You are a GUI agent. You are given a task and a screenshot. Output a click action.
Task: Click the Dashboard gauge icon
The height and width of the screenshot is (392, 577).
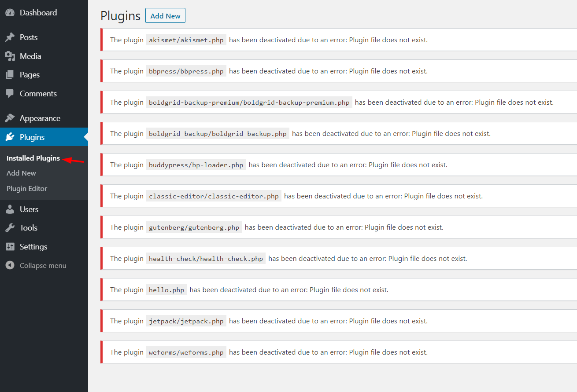(10, 13)
